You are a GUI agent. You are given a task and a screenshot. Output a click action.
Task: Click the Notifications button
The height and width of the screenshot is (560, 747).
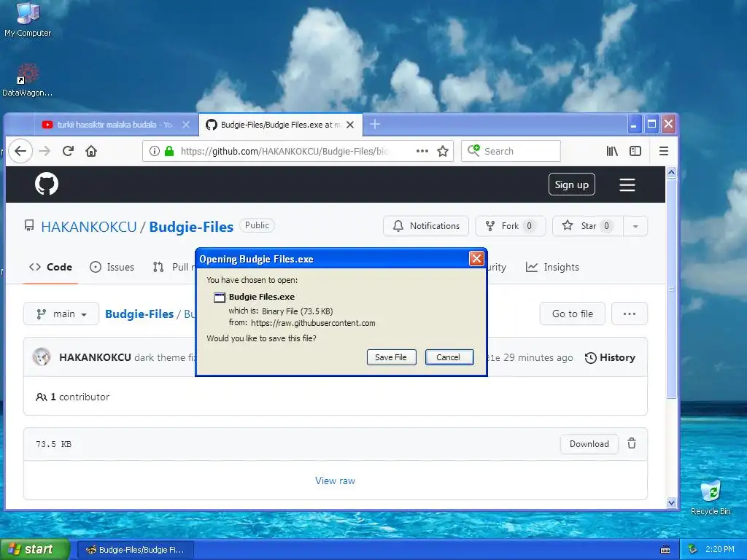pos(426,226)
